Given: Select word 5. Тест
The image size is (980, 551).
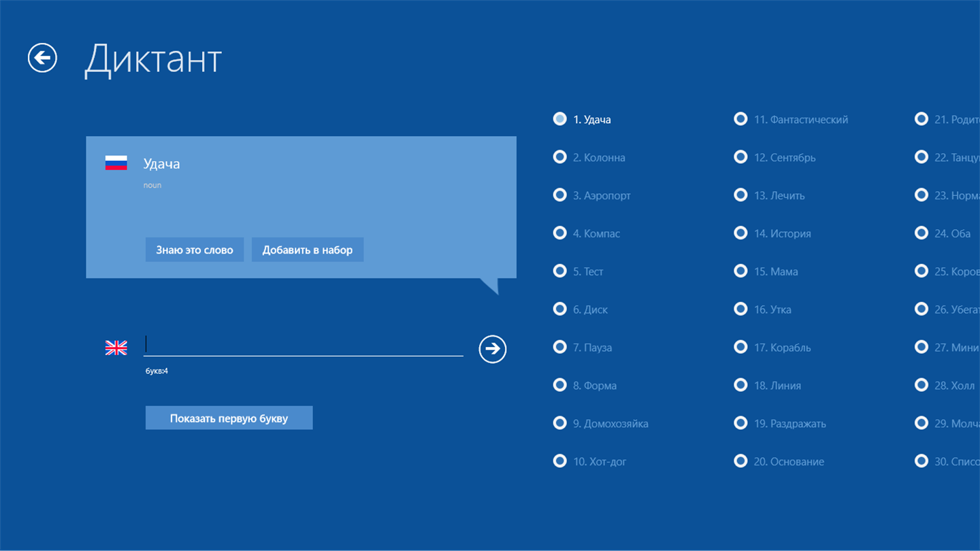Looking at the screenshot, I should [x=578, y=271].
